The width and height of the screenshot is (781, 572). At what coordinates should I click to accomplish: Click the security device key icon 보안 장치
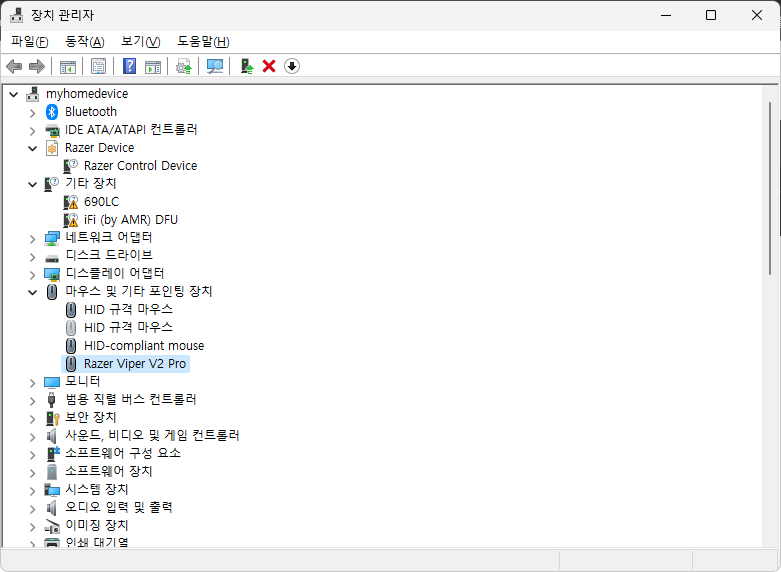tap(52, 418)
